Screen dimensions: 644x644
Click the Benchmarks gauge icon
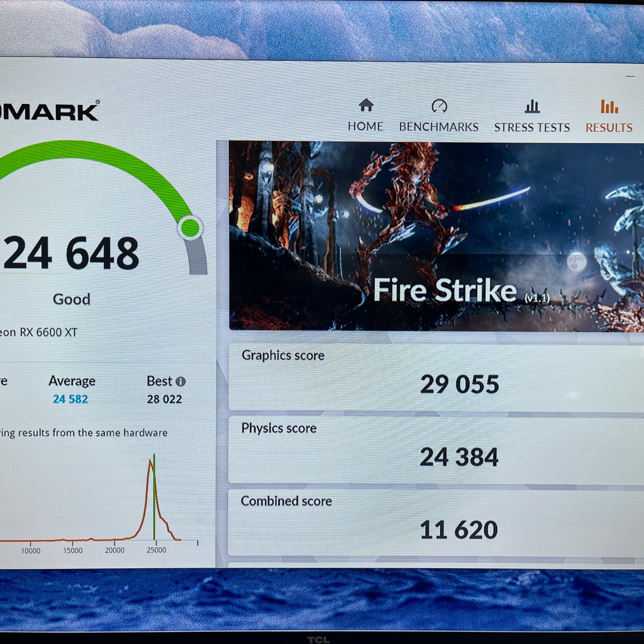tap(439, 106)
